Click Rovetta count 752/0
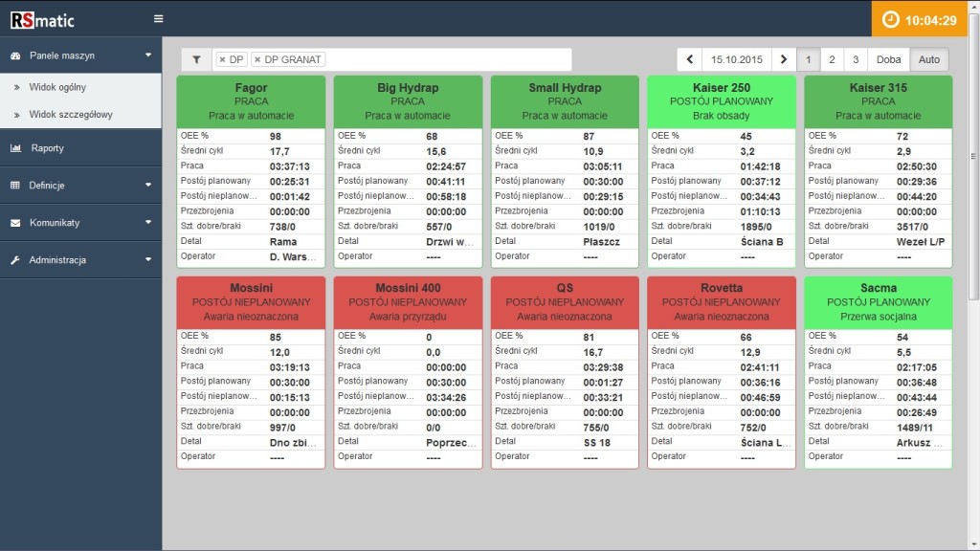 click(752, 428)
